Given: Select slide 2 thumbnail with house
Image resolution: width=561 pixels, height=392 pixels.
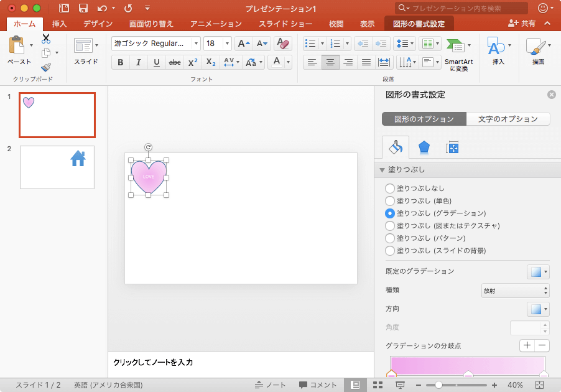Looking at the screenshot, I should tap(57, 167).
